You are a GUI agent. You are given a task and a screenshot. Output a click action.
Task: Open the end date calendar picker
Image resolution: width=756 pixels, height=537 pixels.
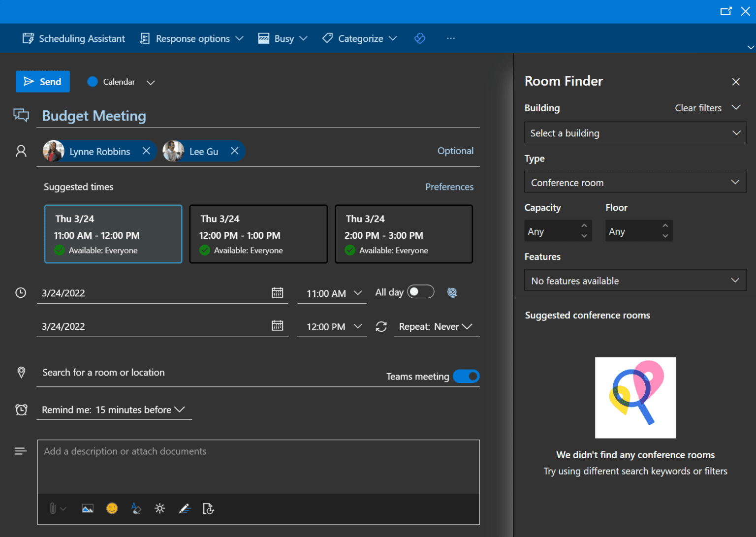278,325
